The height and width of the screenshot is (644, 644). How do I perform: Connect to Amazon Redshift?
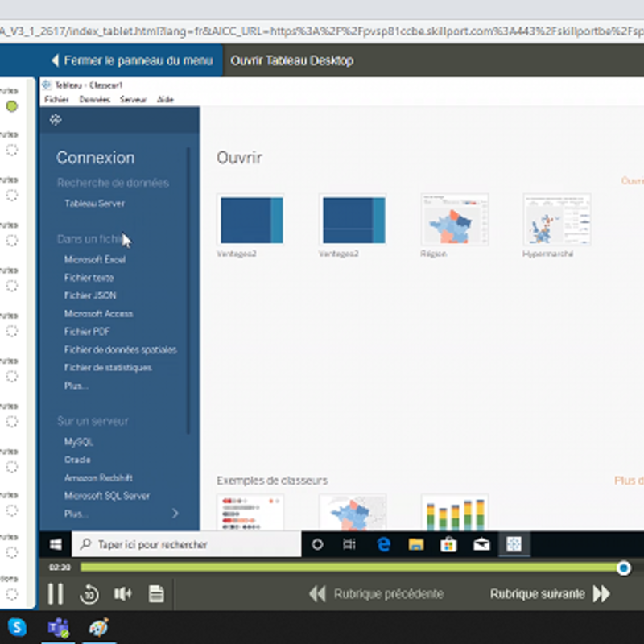(x=98, y=477)
